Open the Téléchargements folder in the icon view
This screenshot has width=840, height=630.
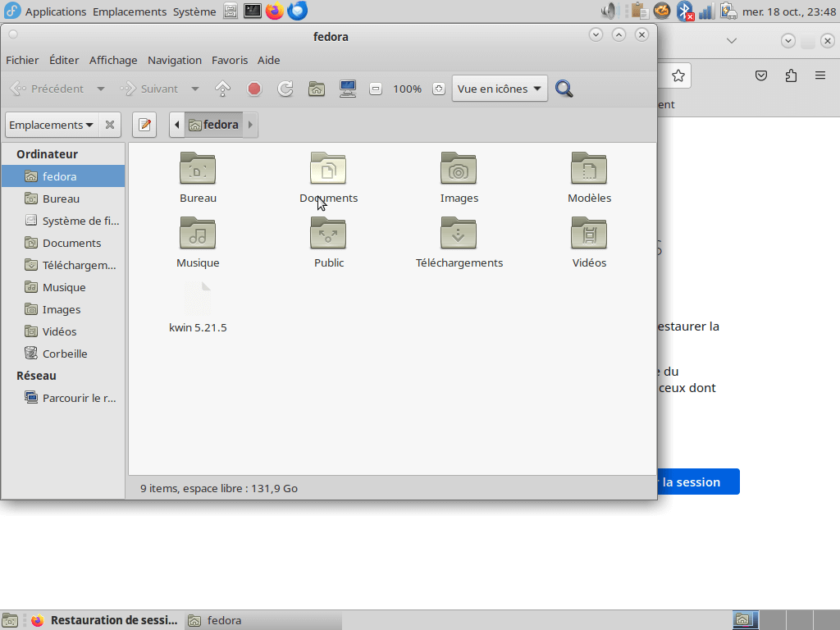459,234
